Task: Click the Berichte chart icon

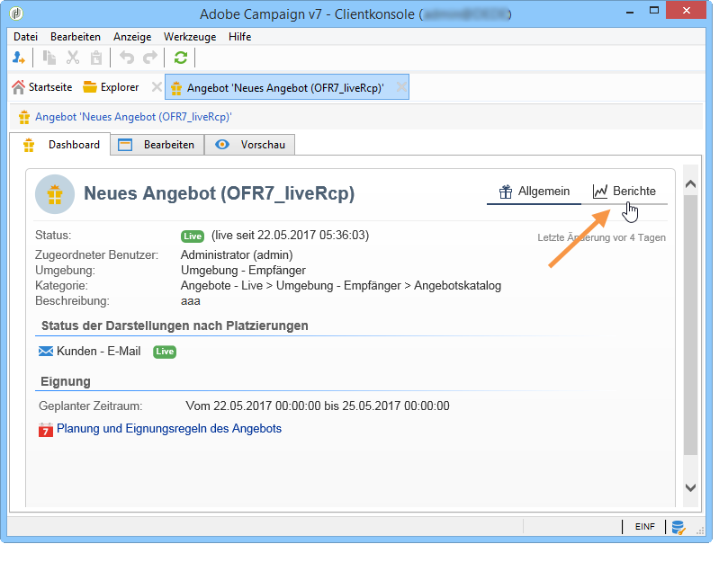Action: tap(600, 192)
